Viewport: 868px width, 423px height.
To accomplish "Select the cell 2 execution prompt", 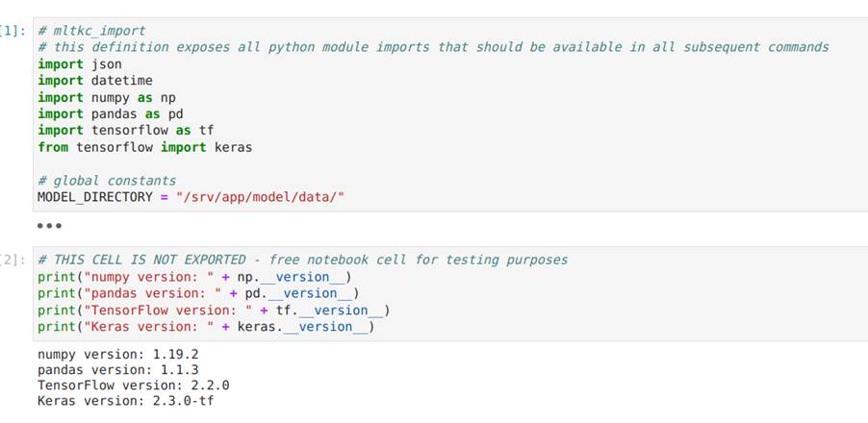I will tap(13, 260).
